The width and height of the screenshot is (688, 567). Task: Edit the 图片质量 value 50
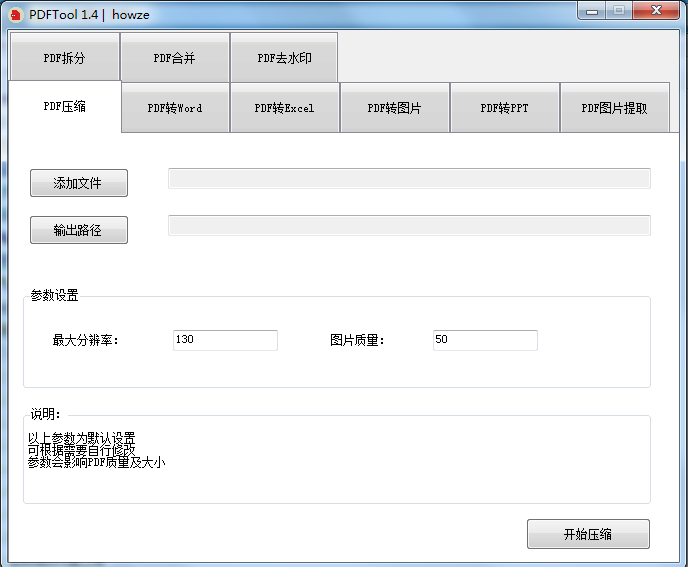click(485, 340)
